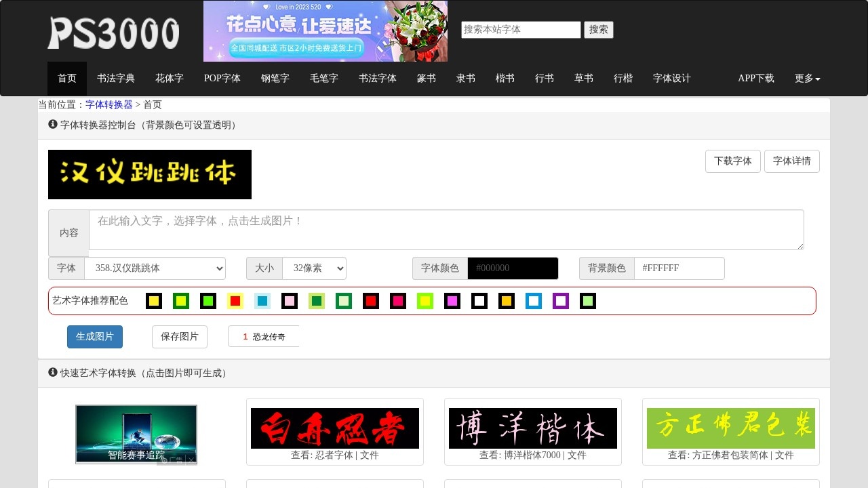The width and height of the screenshot is (868, 488).
Task: Click the PS3000 site logo
Action: point(113,33)
